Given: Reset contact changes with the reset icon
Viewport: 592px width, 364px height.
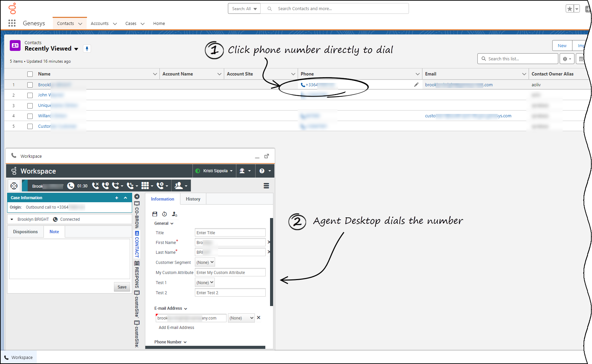Looking at the screenshot, I should [x=165, y=214].
